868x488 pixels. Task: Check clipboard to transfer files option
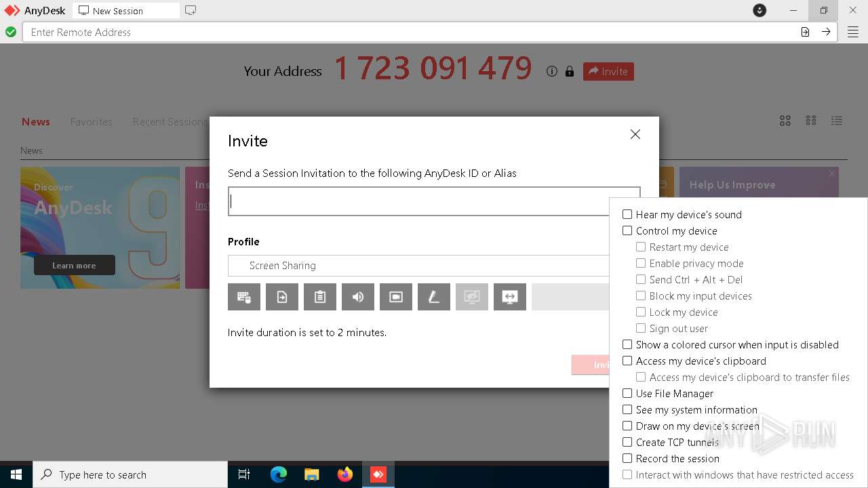[x=641, y=377]
